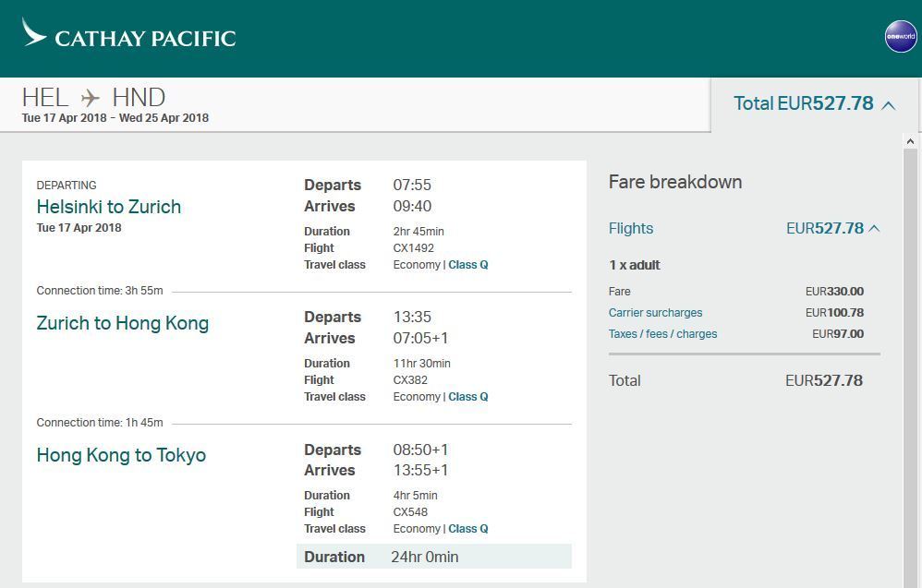Collapse the Total EUR527.78 header chevron
The height and width of the screenshot is (588, 922).
coord(889,105)
